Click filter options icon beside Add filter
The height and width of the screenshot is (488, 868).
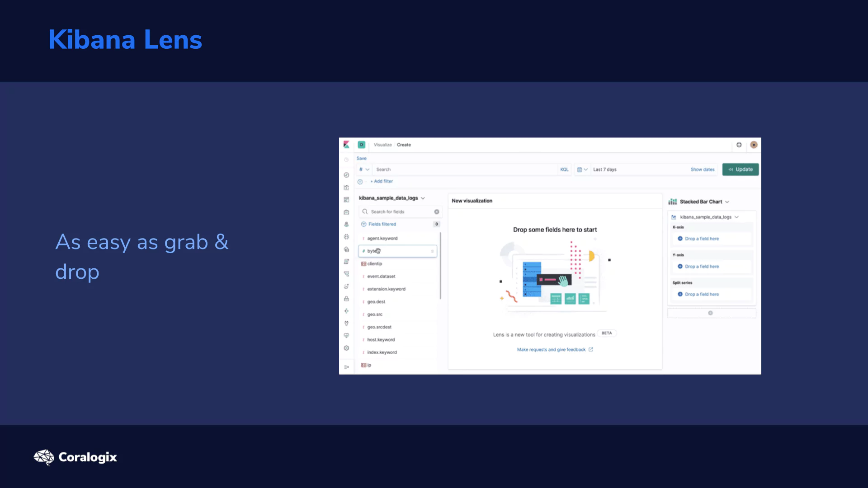tap(360, 181)
